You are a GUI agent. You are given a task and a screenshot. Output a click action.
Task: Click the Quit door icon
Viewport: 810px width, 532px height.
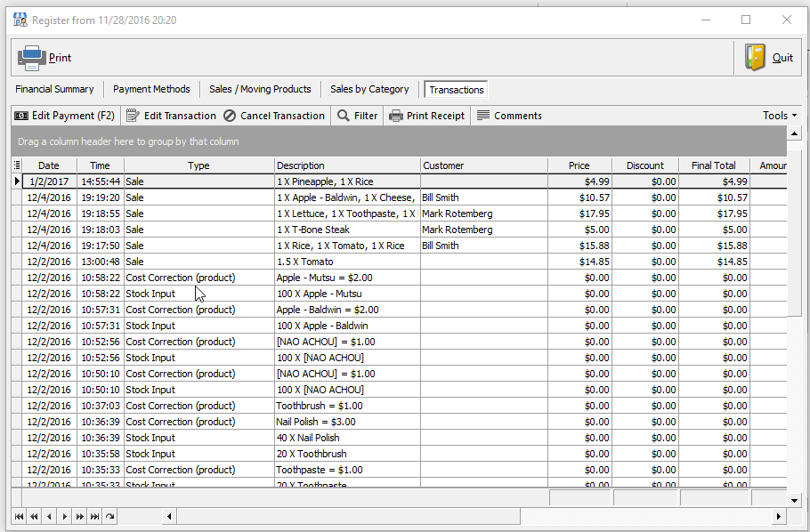(755, 57)
